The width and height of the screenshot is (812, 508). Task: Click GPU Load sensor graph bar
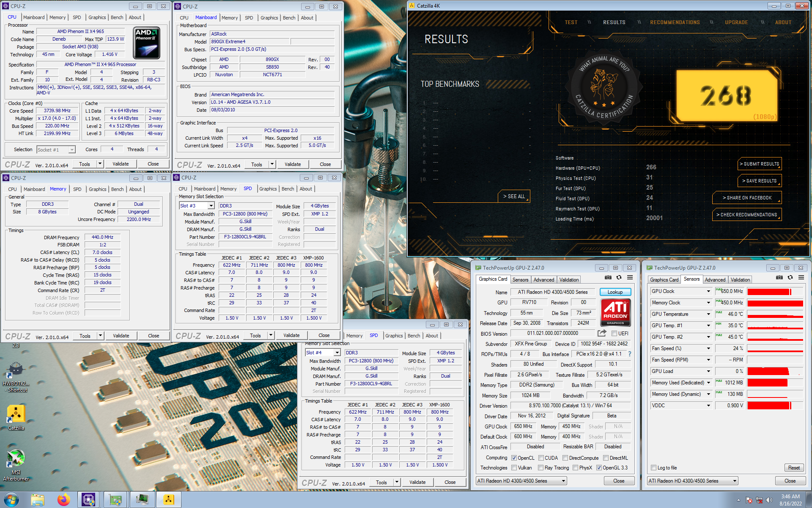[x=775, y=371]
